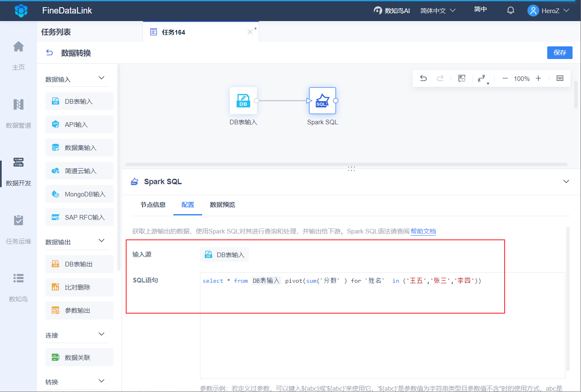Open the 主页 home sidebar icon

19,46
